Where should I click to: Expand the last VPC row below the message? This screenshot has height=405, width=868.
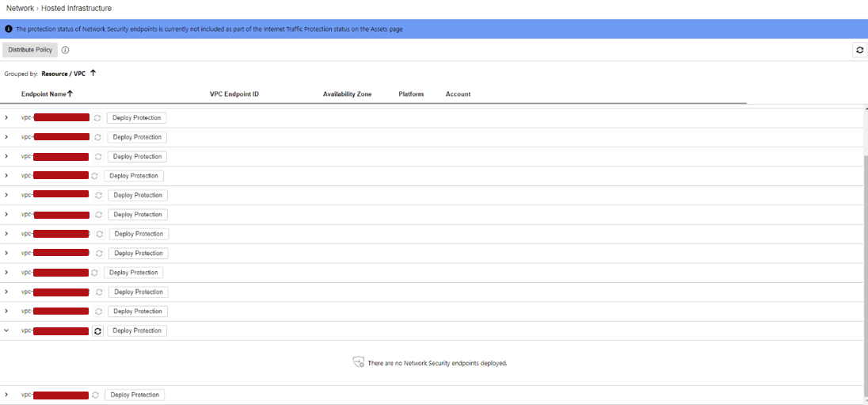[x=6, y=395]
